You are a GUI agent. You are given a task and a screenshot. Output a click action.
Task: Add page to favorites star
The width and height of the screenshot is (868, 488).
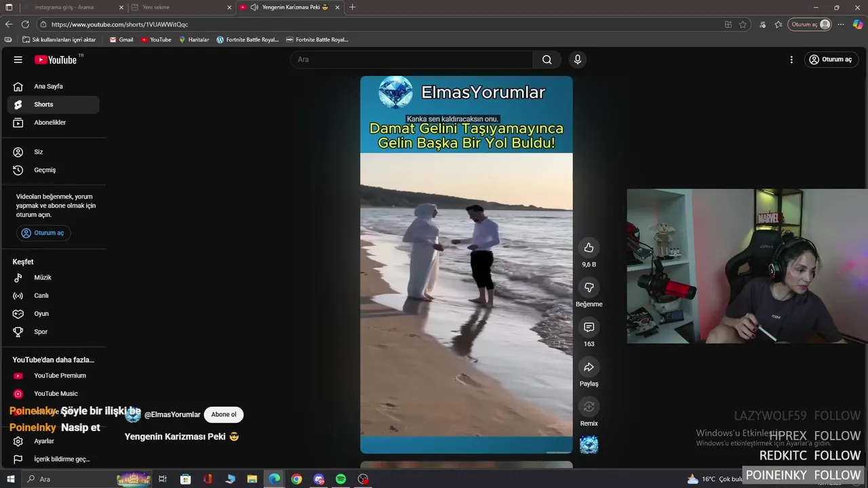[x=743, y=24]
